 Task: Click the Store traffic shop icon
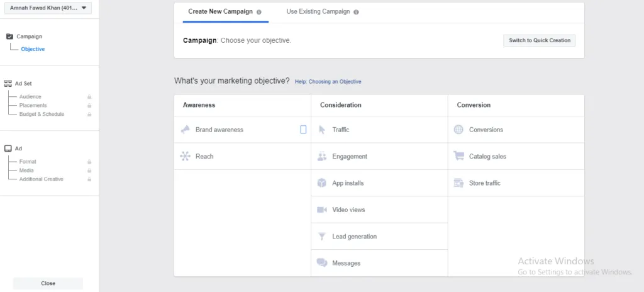click(x=458, y=183)
